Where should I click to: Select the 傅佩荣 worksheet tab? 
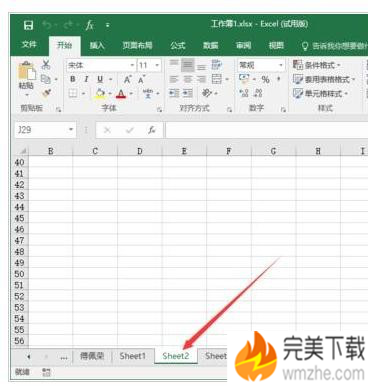pos(92,356)
